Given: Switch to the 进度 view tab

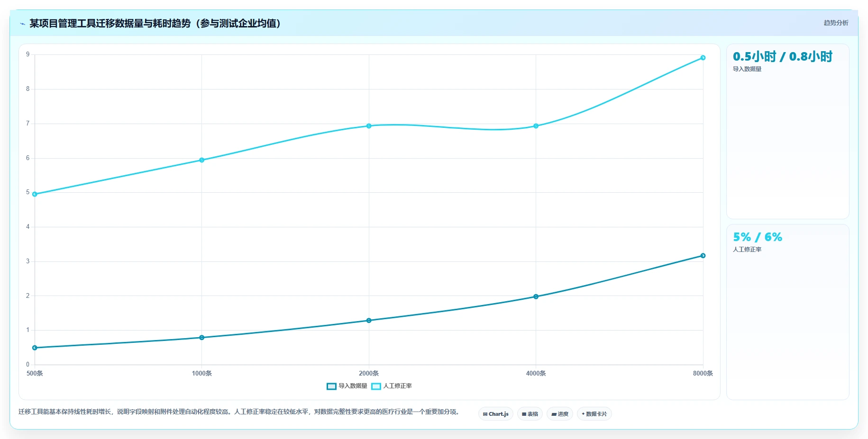Looking at the screenshot, I should (x=560, y=414).
